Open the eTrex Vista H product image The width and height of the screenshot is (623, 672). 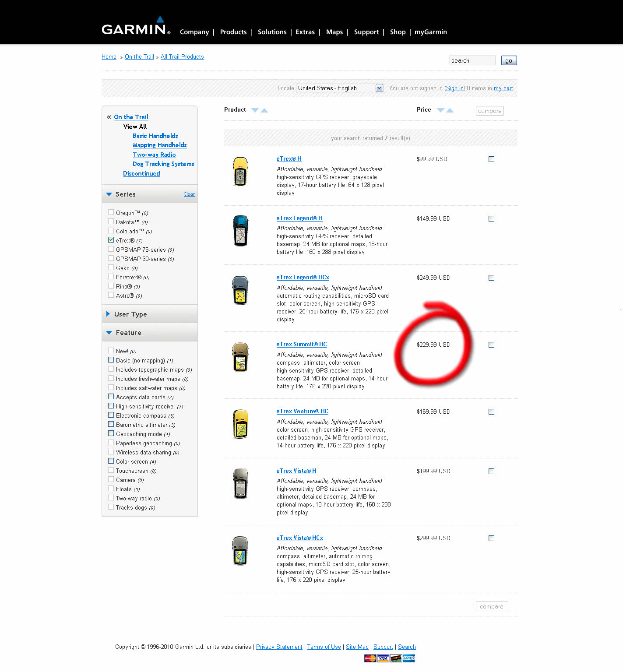(x=240, y=483)
